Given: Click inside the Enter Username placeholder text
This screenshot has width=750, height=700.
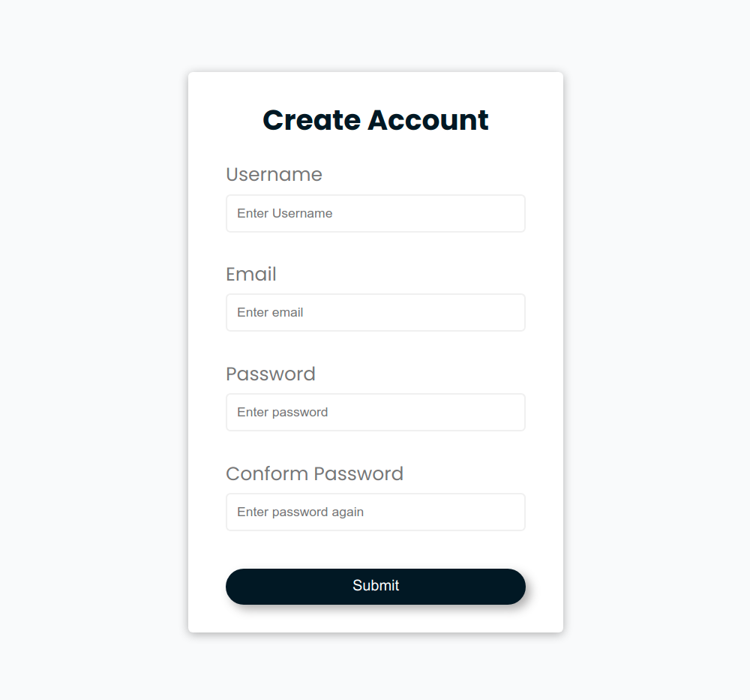Looking at the screenshot, I should pyautogui.click(x=284, y=213).
